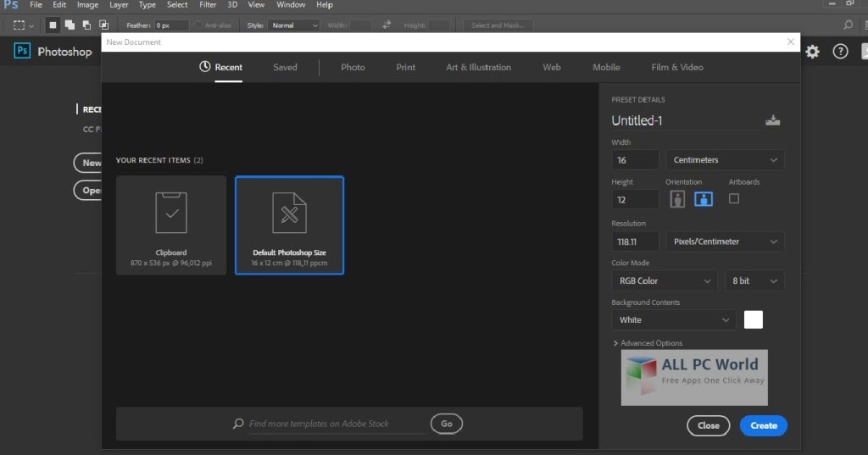The width and height of the screenshot is (868, 455).
Task: Open the Style Normal dropdown
Action: coord(293,25)
